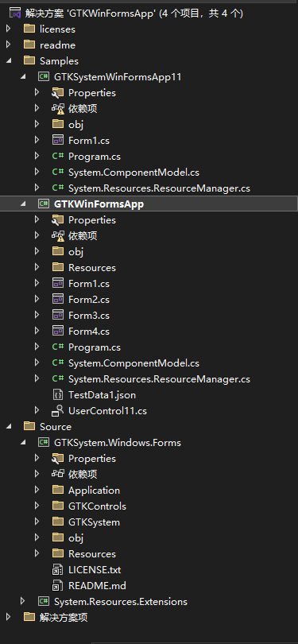Select the GTKWinFormsApp startup project
Viewport: 298px width, 644px height.
[x=99, y=204]
